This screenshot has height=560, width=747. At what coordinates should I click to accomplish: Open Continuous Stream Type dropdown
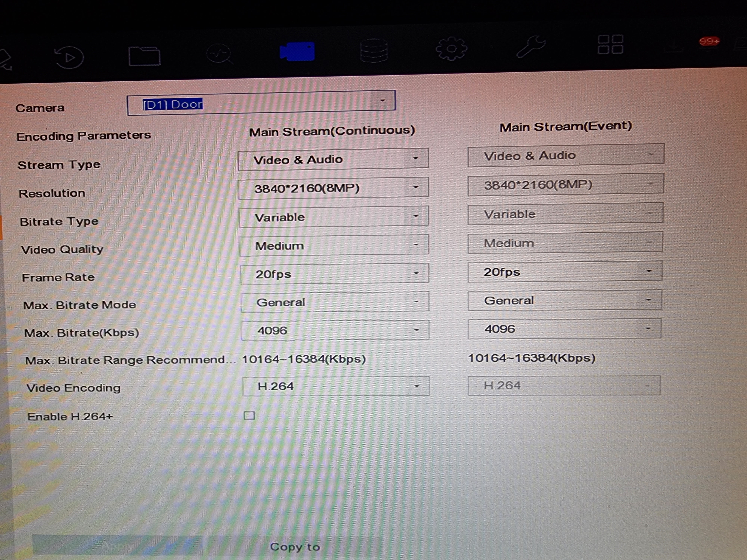click(415, 158)
